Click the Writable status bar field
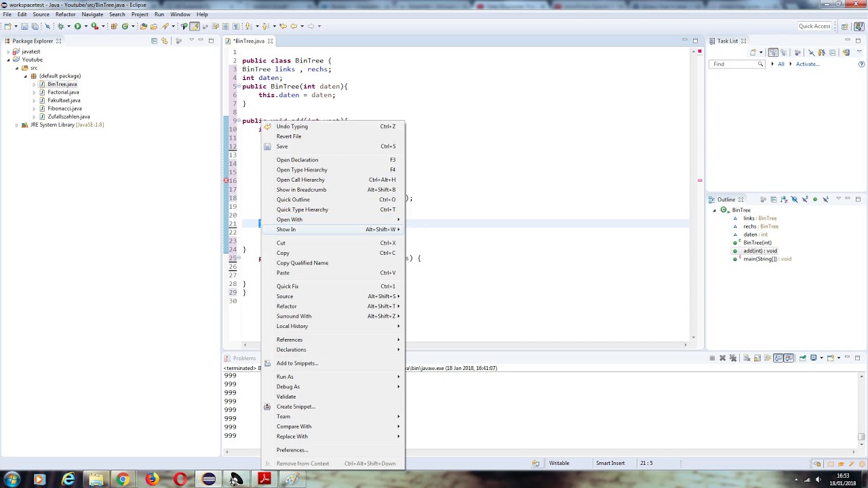 pyautogui.click(x=559, y=463)
